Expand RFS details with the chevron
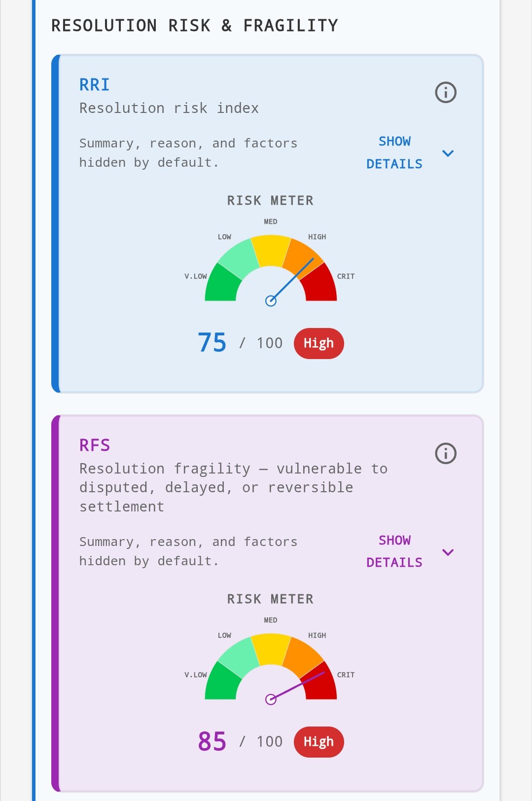Image resolution: width=532 pixels, height=801 pixels. 448,552
